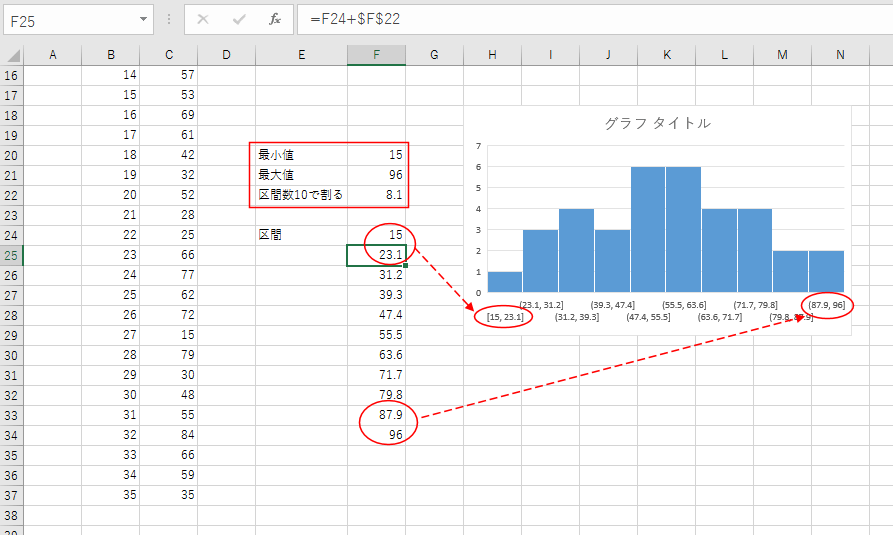Click the chart title グラフ タイトル
Viewport: 893px width, 535px height.
coord(657,124)
